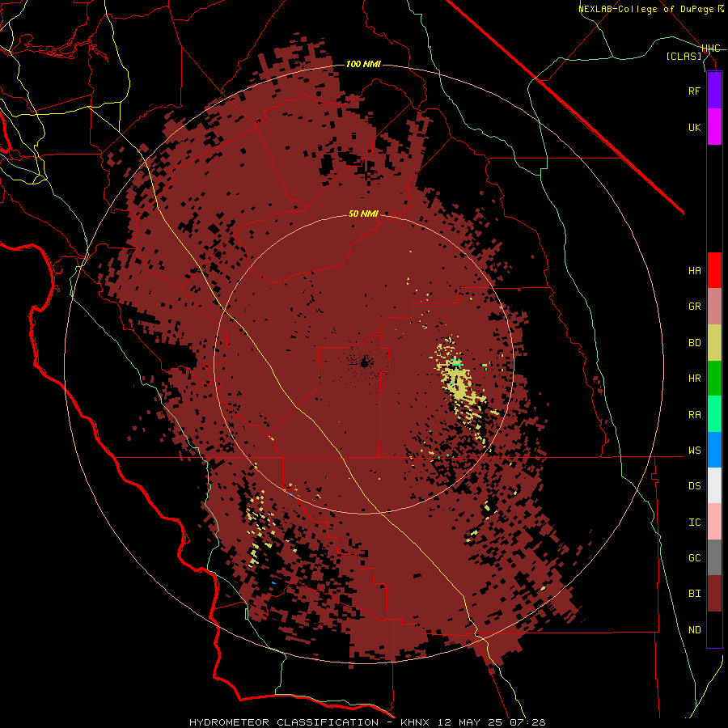Click the HA red legend swatch
Viewport: 728px width, 728px height.
tap(714, 270)
